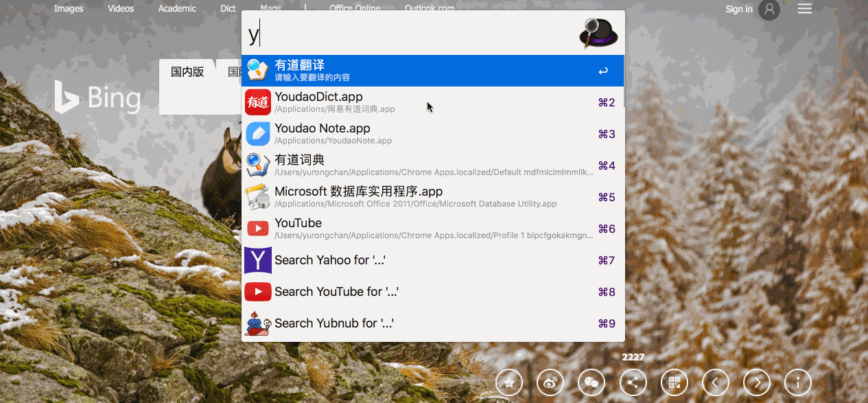The width and height of the screenshot is (868, 403).
Task: Select the YouTube Chrome app result
Action: pyautogui.click(x=433, y=229)
